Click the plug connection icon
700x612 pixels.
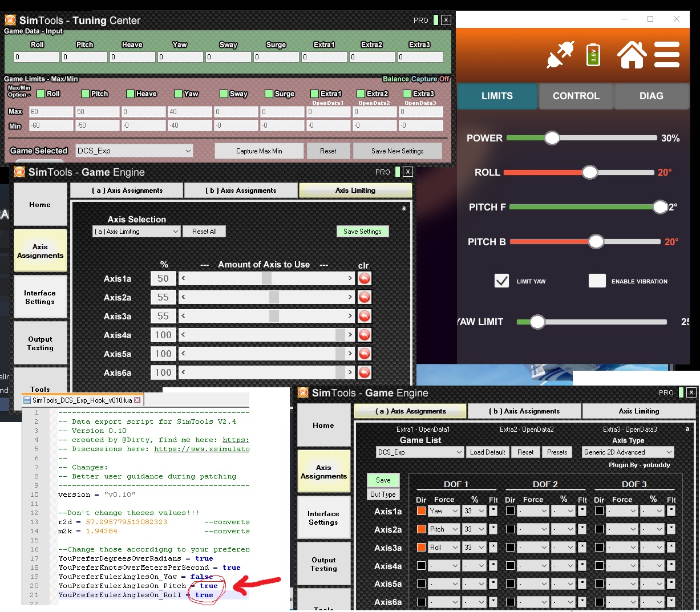pyautogui.click(x=560, y=55)
